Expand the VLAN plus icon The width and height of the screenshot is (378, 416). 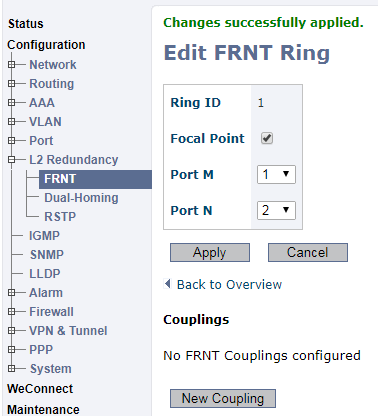12,122
